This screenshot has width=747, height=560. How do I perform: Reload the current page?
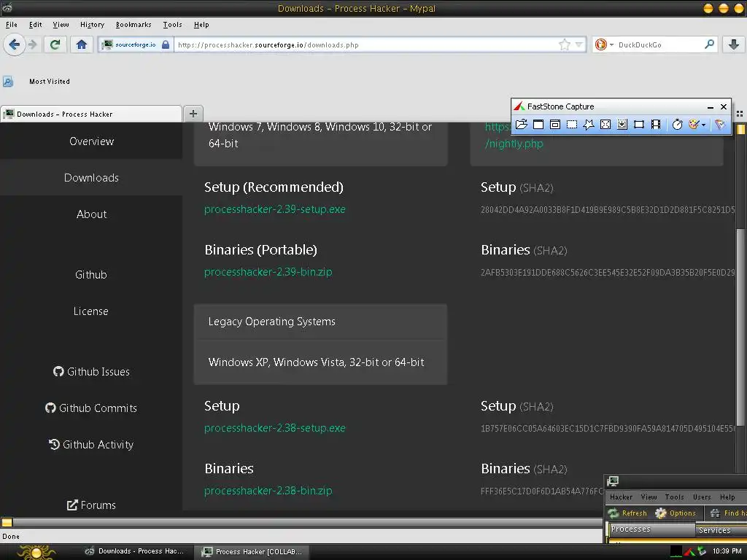pyautogui.click(x=55, y=44)
